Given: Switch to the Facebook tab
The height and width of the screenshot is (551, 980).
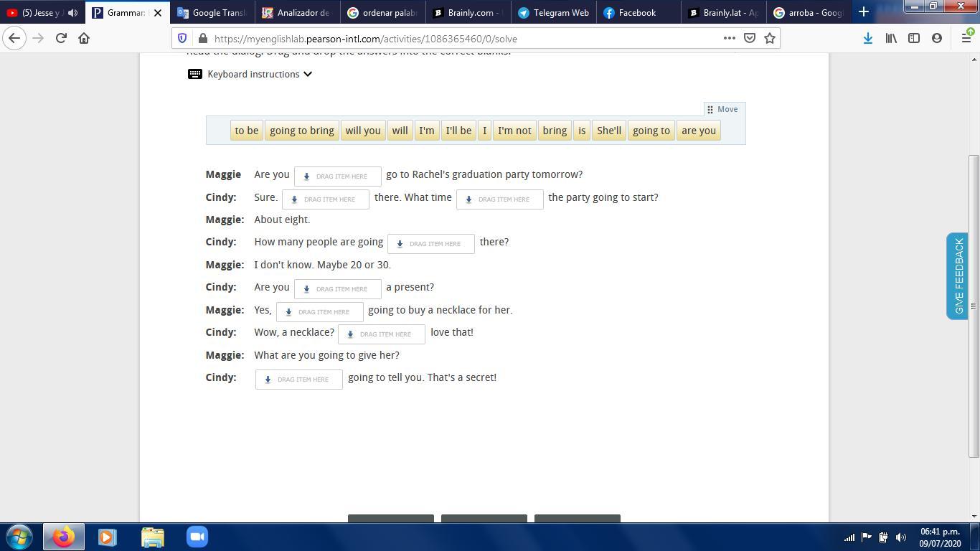Looking at the screenshot, I should coord(637,12).
